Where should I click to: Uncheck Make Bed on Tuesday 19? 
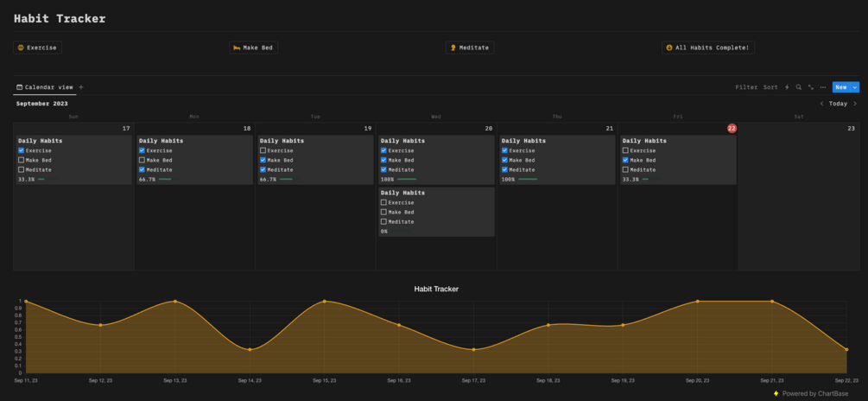pyautogui.click(x=263, y=160)
